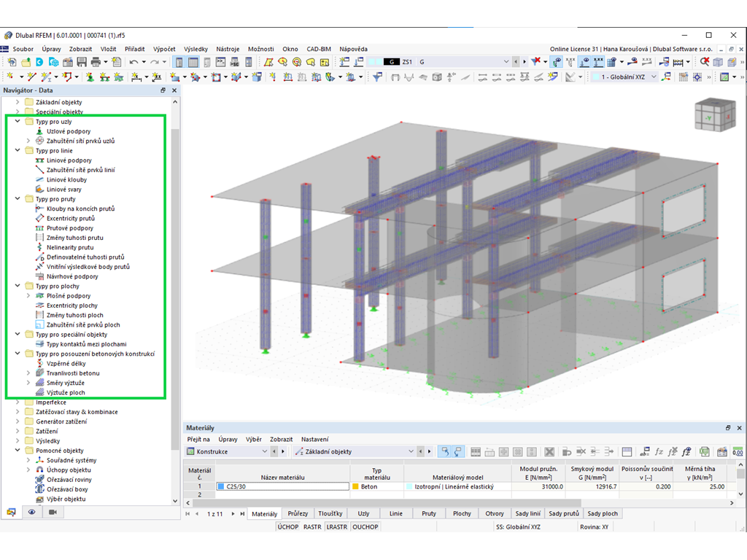Click the table horizontal scrollbar right arrow
Screen dimensions: 747x560
(x=732, y=502)
